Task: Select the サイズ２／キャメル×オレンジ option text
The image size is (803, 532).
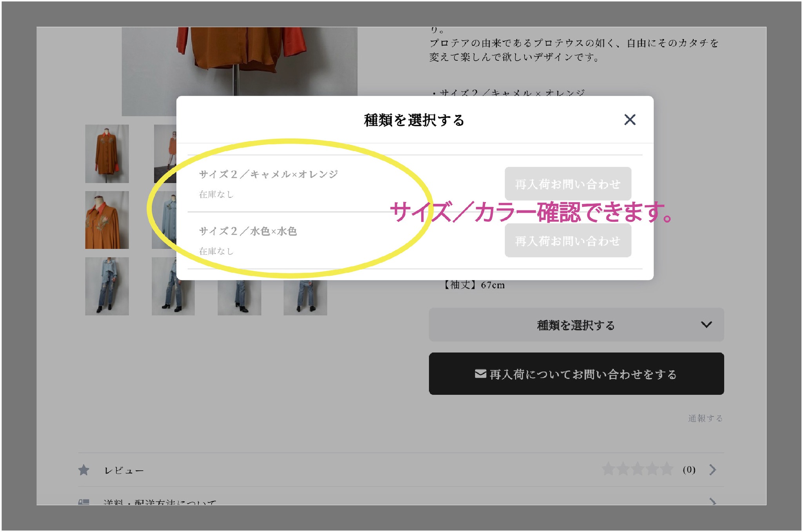Action: click(269, 174)
